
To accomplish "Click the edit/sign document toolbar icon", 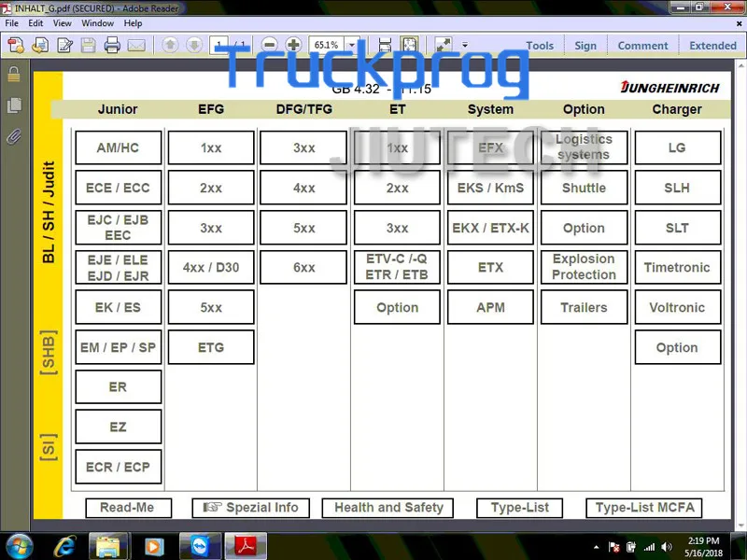I will [x=64, y=45].
